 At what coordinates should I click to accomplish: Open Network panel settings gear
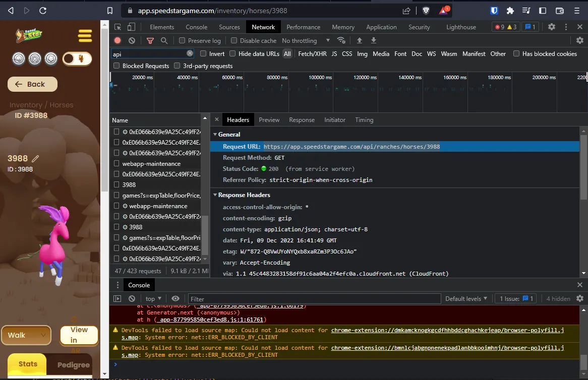click(x=580, y=40)
